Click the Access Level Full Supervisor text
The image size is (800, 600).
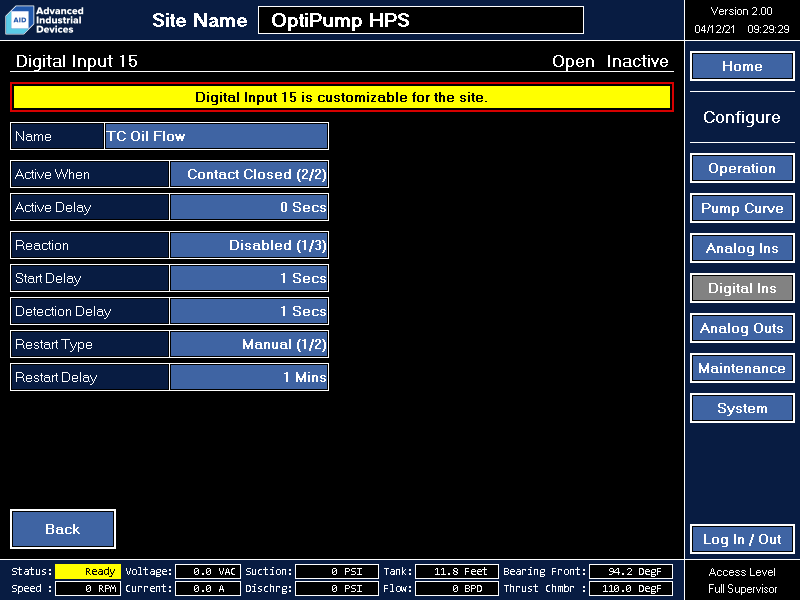pyautogui.click(x=742, y=580)
